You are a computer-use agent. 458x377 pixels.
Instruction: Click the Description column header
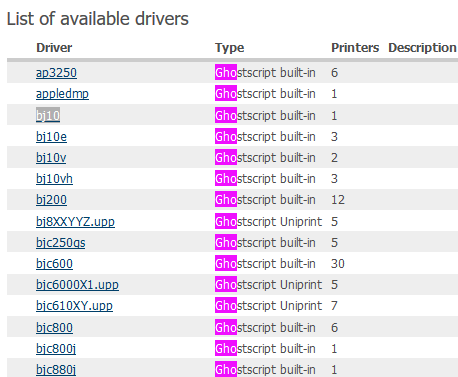tap(422, 48)
